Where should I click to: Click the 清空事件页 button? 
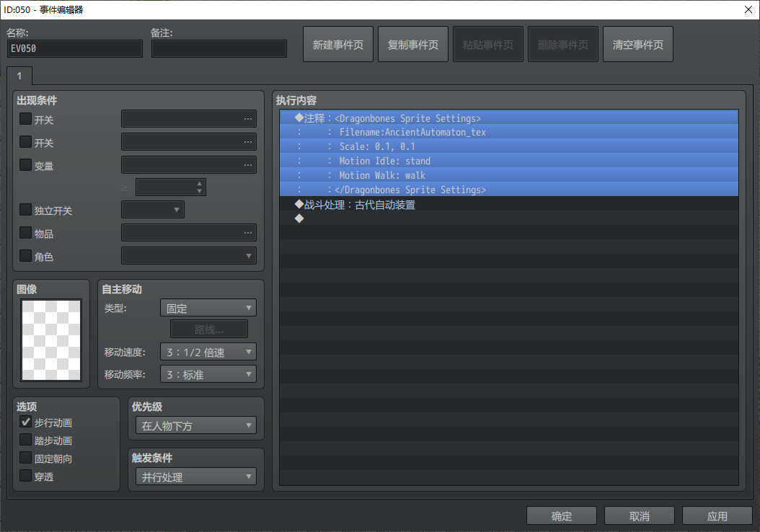[x=638, y=45]
